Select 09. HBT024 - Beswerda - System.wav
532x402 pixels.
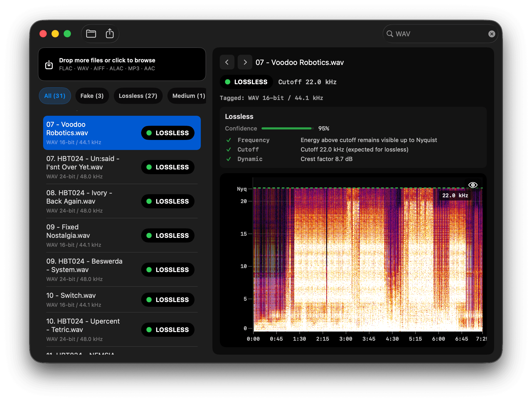(x=122, y=270)
